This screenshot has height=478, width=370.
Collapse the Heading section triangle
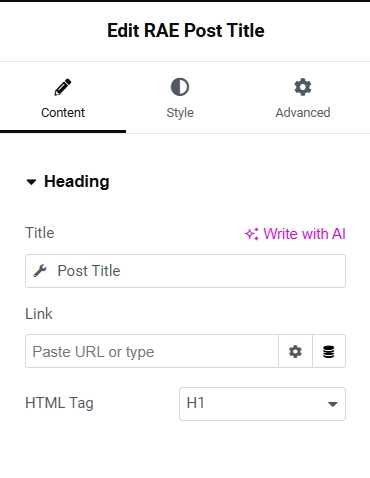[31, 182]
